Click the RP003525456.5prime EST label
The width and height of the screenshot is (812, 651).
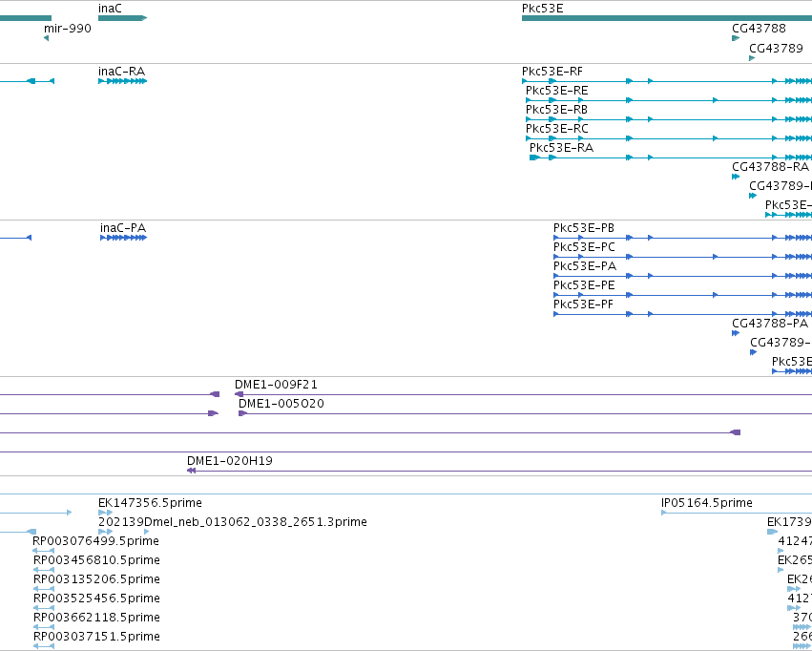(x=96, y=598)
